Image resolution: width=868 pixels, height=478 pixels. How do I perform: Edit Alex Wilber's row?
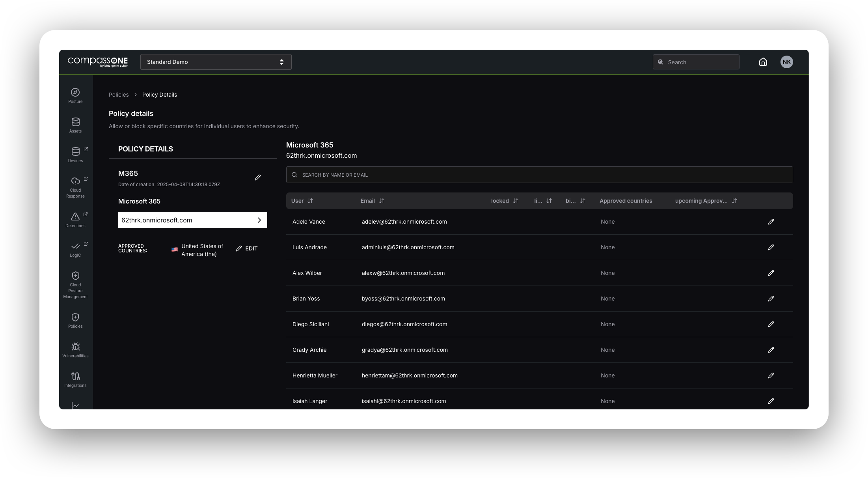click(771, 273)
